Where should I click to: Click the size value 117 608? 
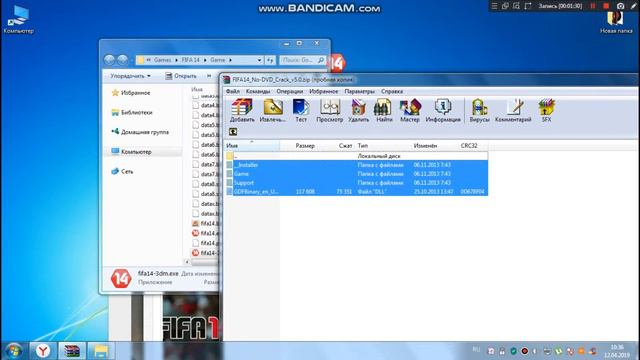tap(305, 191)
